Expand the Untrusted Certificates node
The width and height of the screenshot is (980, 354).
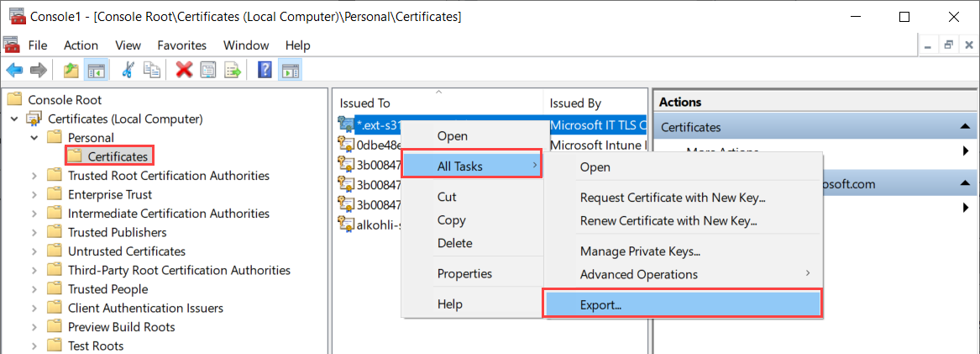(x=34, y=251)
